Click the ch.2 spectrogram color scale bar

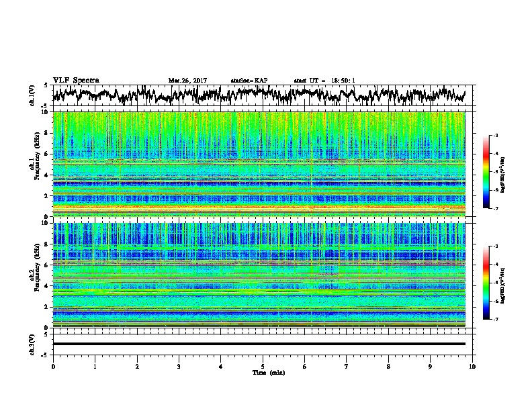[x=486, y=283]
